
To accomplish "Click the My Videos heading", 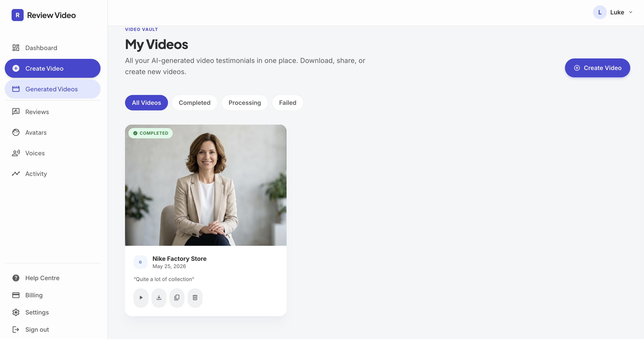I will point(157,44).
